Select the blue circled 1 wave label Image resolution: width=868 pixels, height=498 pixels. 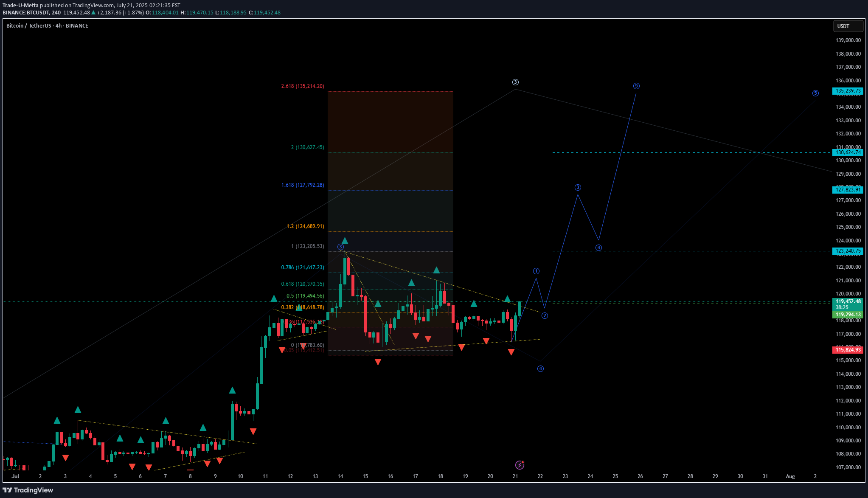537,271
